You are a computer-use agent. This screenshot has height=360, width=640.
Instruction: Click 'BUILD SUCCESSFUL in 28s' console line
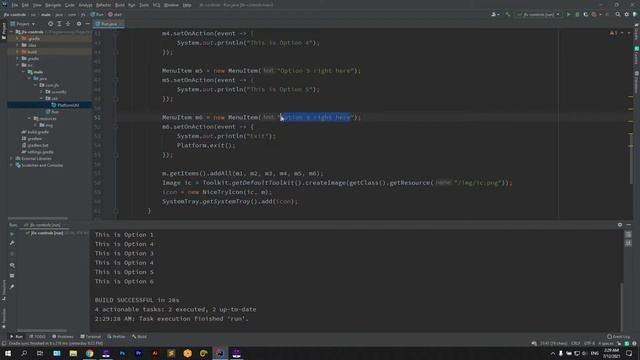point(137,300)
